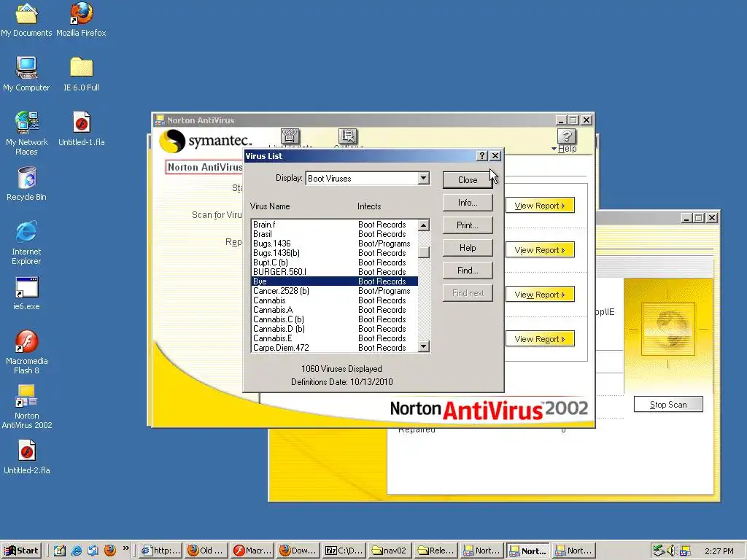
Task: Select the My Network Places icon
Action: 27,133
